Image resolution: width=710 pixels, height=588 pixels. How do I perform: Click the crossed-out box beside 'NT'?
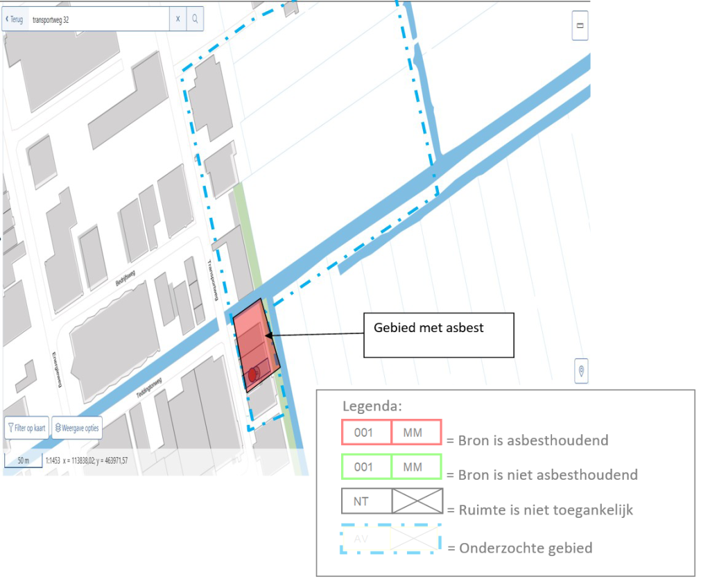[x=417, y=501]
